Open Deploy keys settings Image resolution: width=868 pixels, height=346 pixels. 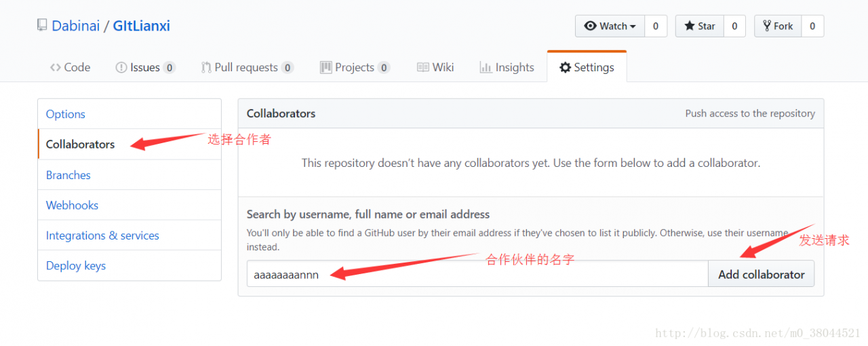click(76, 265)
